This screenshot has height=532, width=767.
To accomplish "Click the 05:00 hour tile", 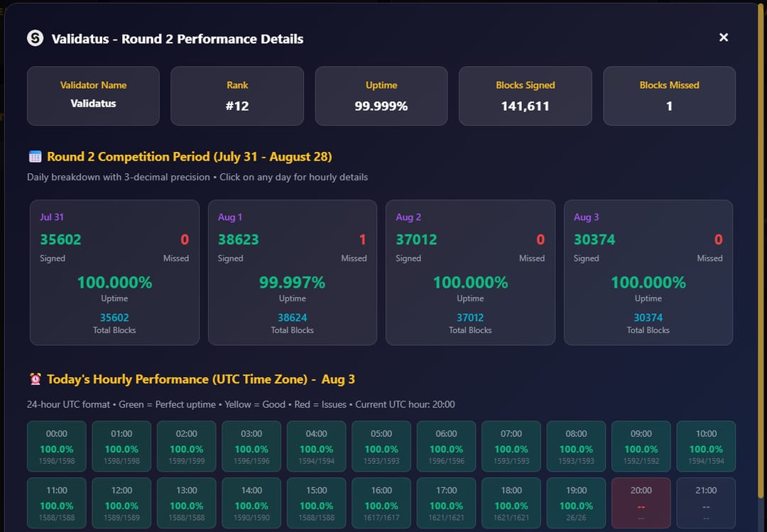I will point(381,446).
